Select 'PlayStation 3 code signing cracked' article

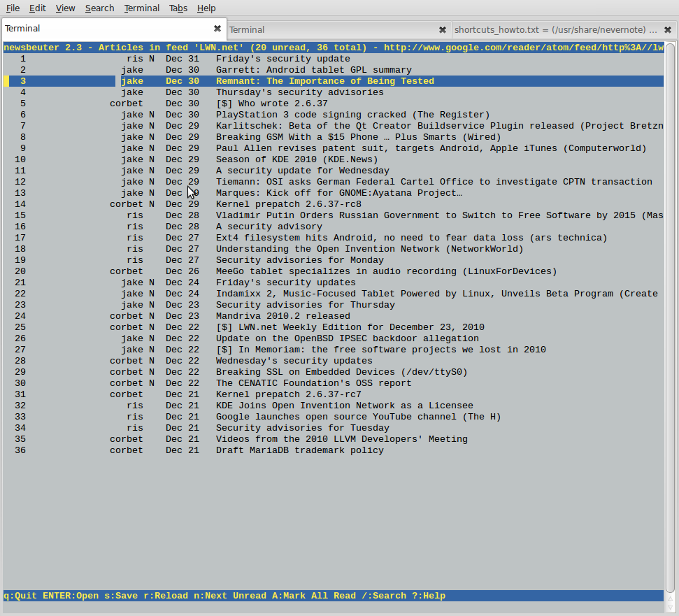click(x=334, y=115)
